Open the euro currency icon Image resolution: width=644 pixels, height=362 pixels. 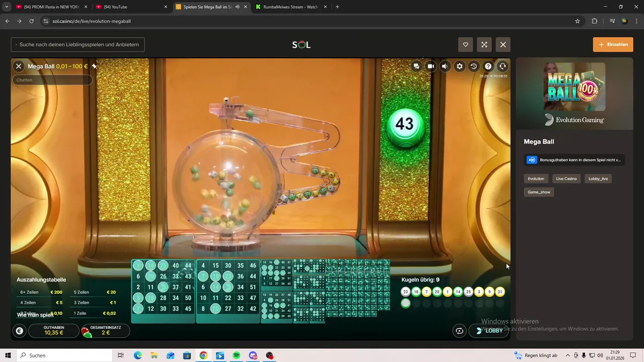[x=19, y=331]
